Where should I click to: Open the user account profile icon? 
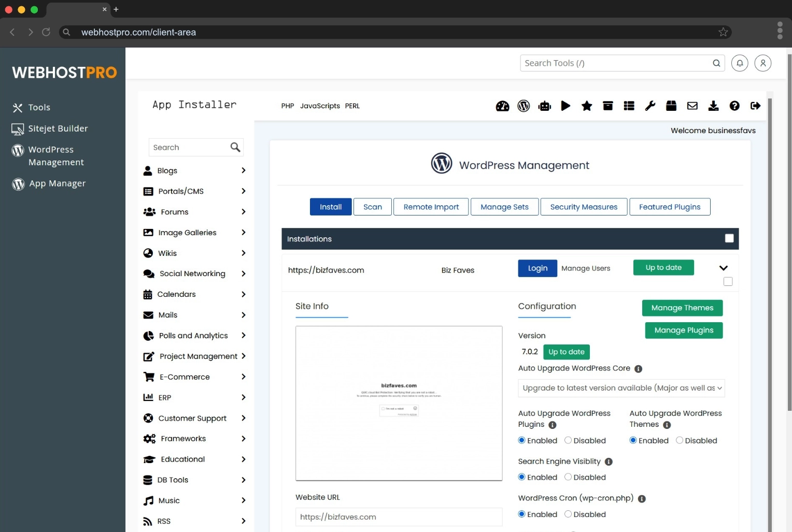[763, 63]
